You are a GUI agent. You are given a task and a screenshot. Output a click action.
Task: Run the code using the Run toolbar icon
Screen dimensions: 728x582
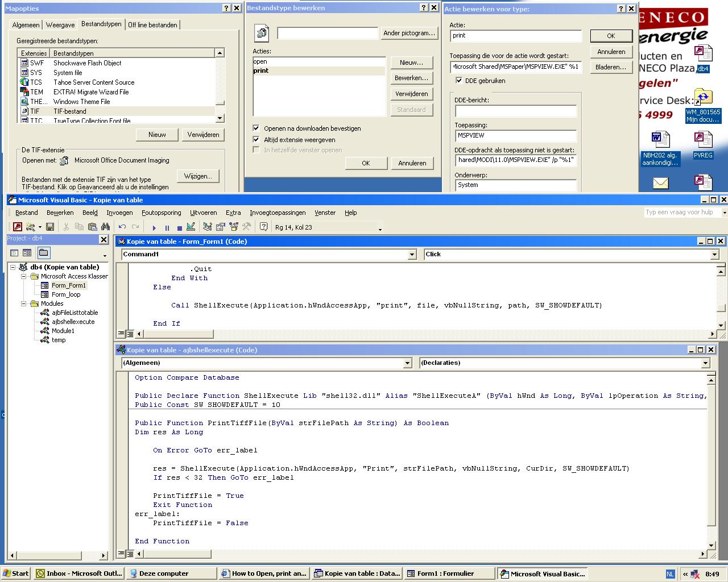tap(154, 227)
